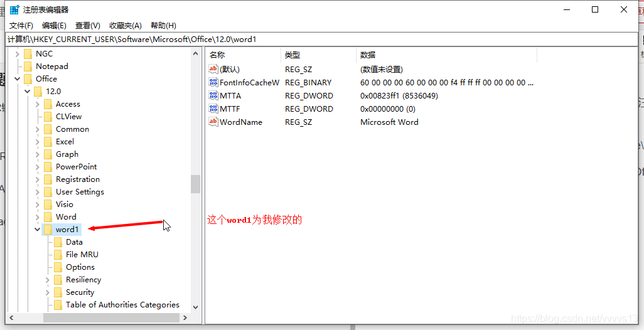Expand the Visio key
Screen dimensions: 644x330
point(38,205)
